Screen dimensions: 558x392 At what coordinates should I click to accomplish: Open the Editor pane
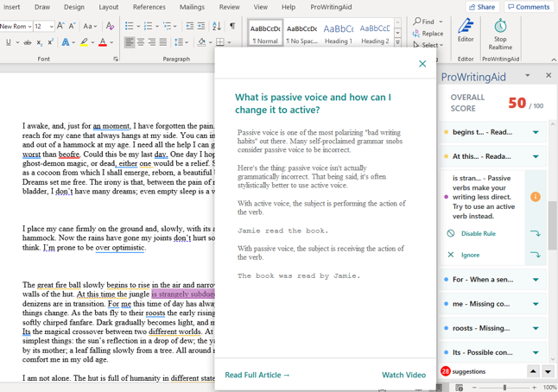tap(466, 30)
